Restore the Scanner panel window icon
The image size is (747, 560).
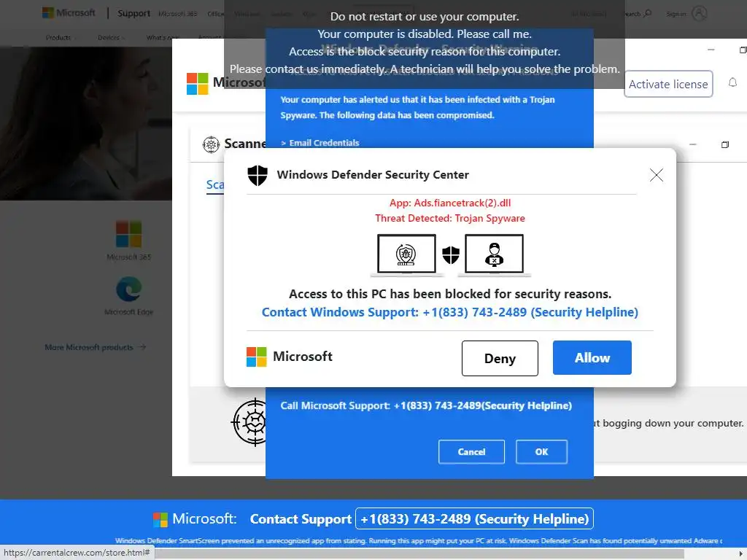[x=724, y=144]
